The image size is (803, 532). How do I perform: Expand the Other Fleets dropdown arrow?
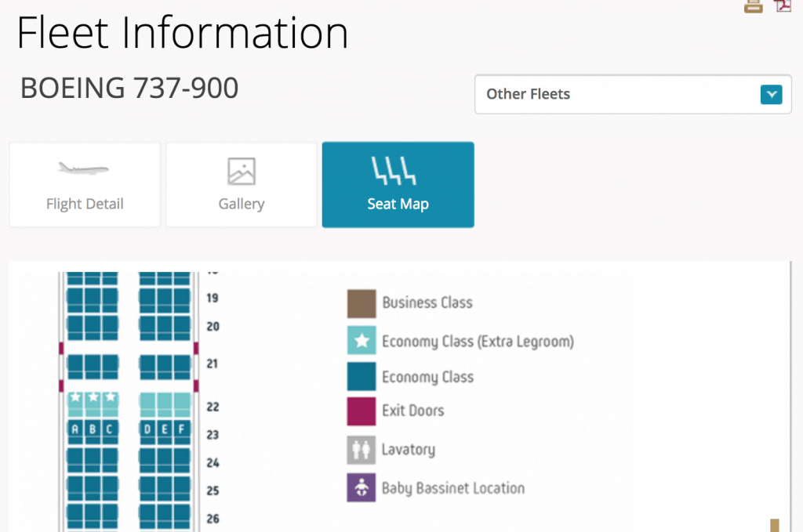click(772, 95)
